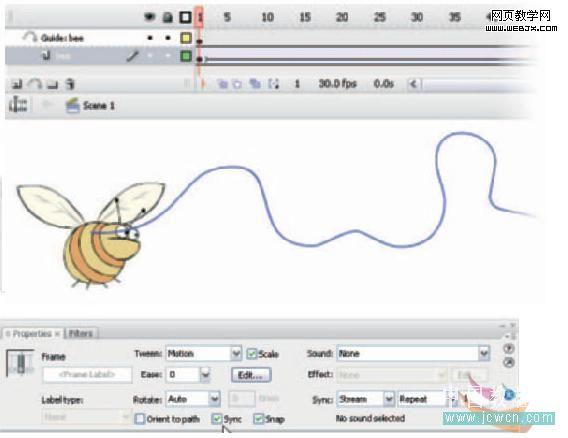
Task: Enable the Orient to path checkbox
Action: coord(139,419)
